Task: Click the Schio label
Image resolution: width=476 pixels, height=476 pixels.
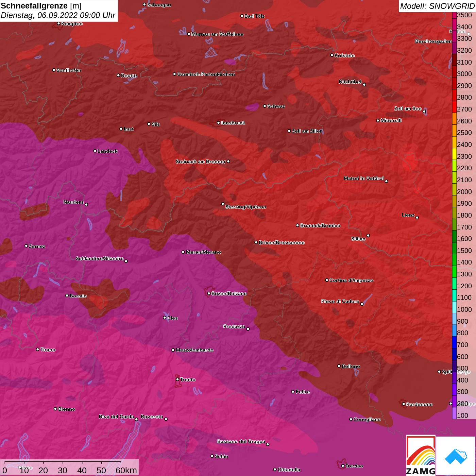Action: coord(221,456)
